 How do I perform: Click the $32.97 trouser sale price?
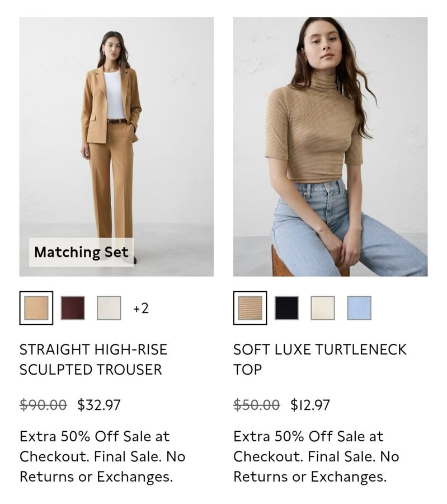[x=99, y=405]
